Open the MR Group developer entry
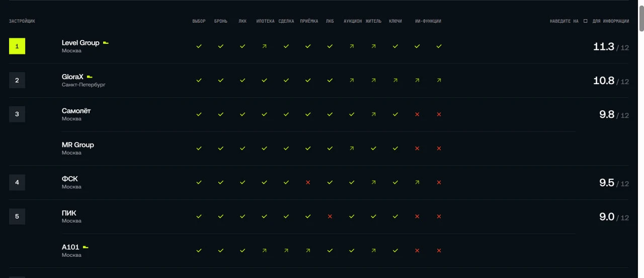This screenshot has width=644, height=278. [x=78, y=145]
